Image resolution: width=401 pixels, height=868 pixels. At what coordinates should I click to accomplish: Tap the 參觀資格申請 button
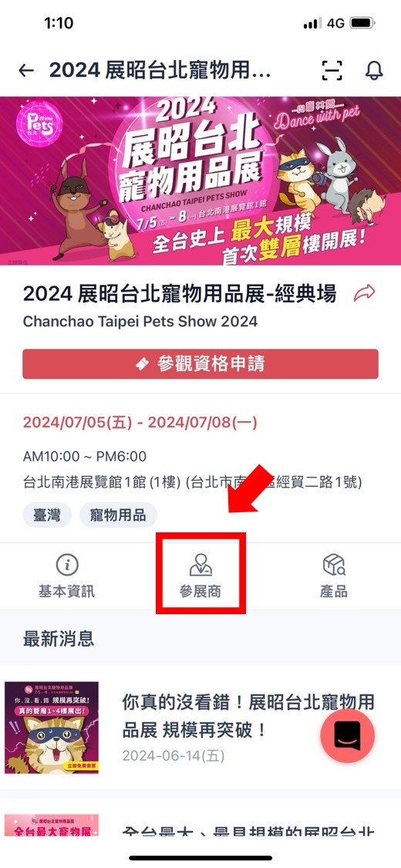(x=200, y=363)
